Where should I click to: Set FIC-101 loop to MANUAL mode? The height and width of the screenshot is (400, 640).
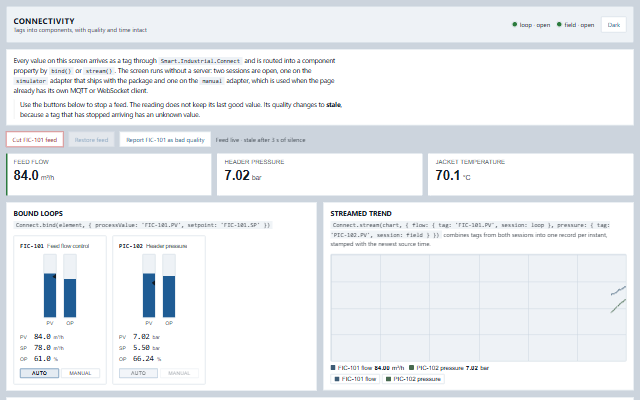click(80, 373)
